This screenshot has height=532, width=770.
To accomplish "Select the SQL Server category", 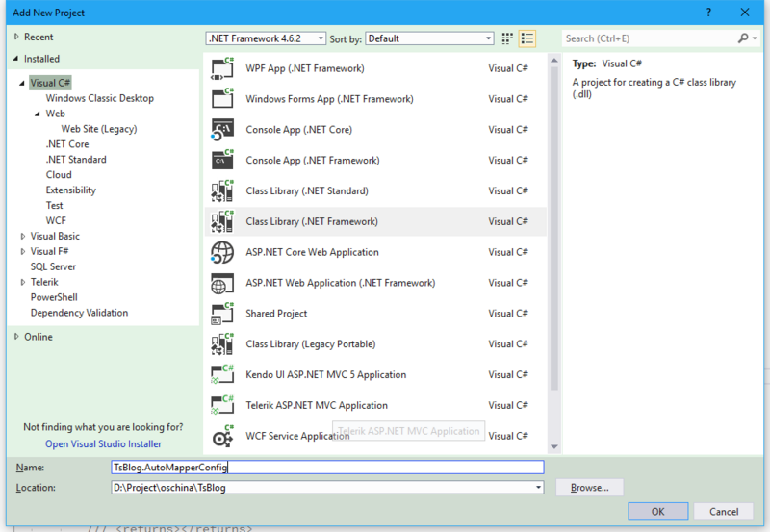I will point(53,266).
